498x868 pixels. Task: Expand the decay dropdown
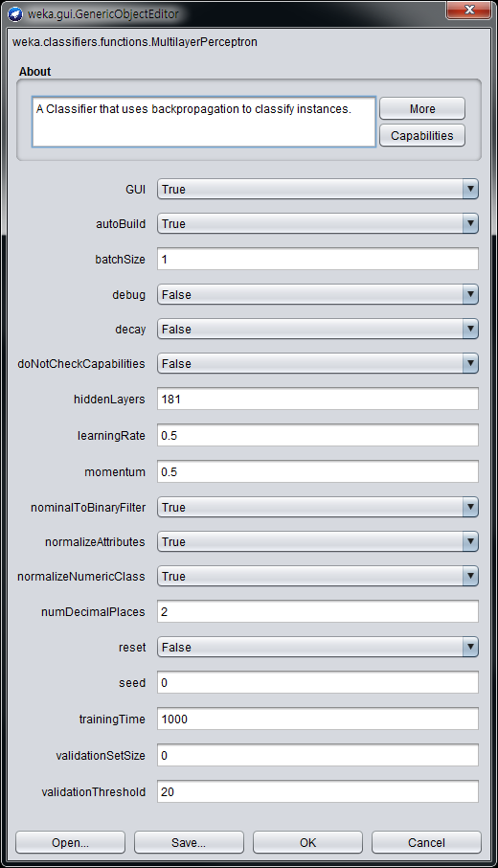[318, 329]
